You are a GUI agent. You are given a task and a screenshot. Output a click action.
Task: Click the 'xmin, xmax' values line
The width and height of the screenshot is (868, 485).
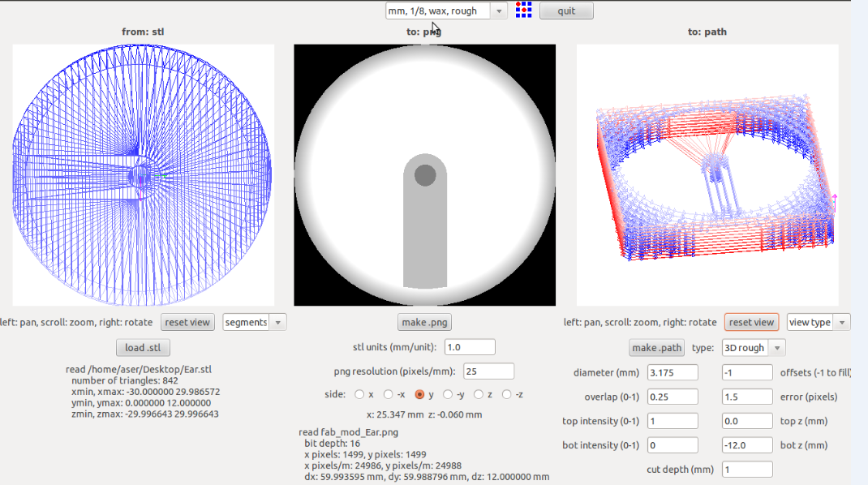(145, 392)
